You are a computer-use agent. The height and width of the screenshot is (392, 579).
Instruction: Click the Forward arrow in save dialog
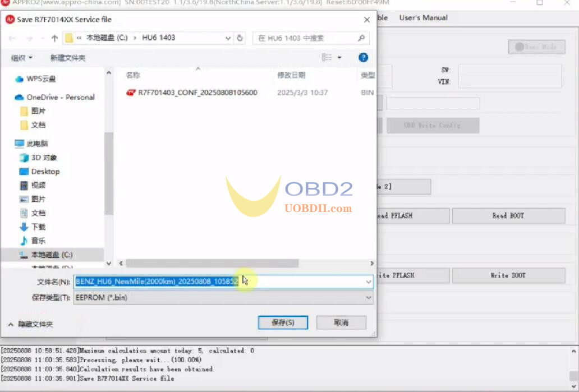[29, 38]
